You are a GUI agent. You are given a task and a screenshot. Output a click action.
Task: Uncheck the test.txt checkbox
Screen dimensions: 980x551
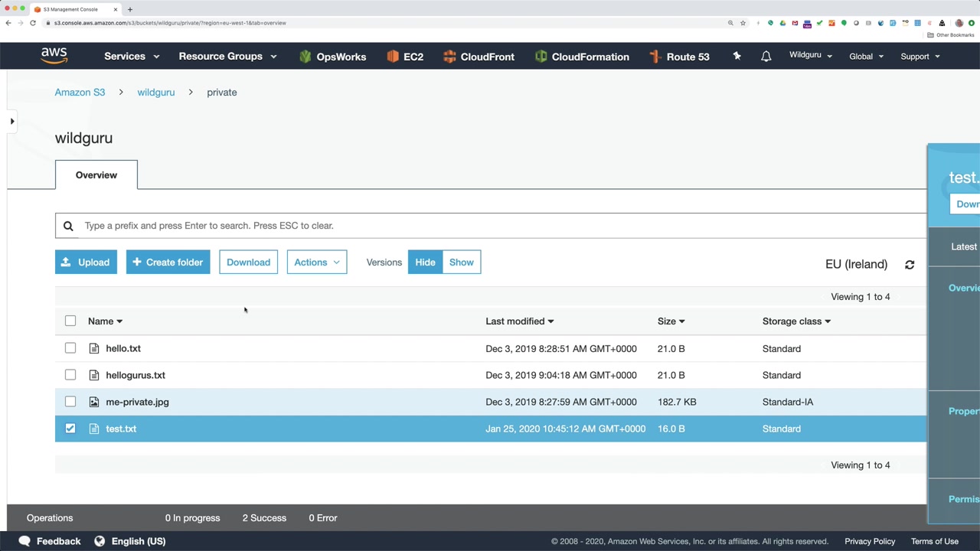(70, 429)
